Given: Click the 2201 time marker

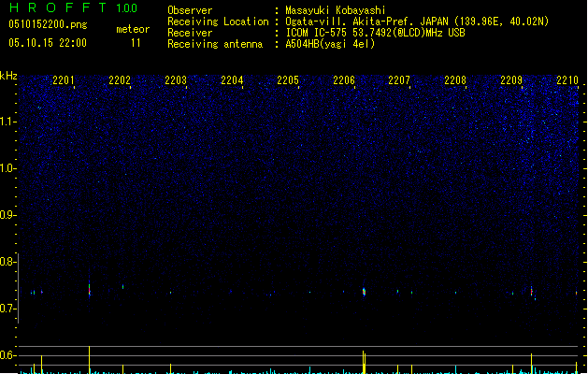Looking at the screenshot, I should (64, 80).
